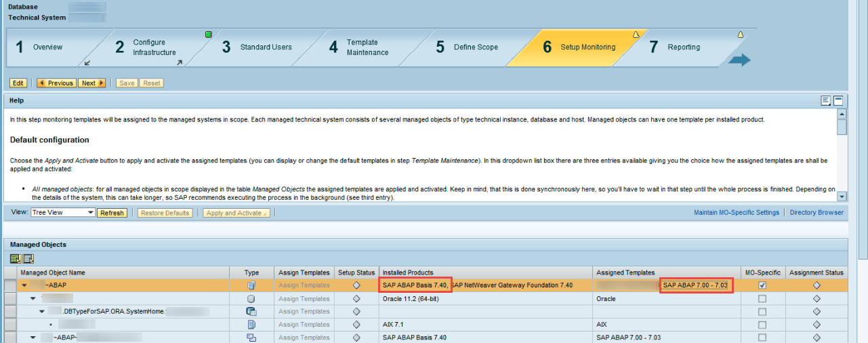
Task: Go to step 1 Overview
Action: [47, 47]
